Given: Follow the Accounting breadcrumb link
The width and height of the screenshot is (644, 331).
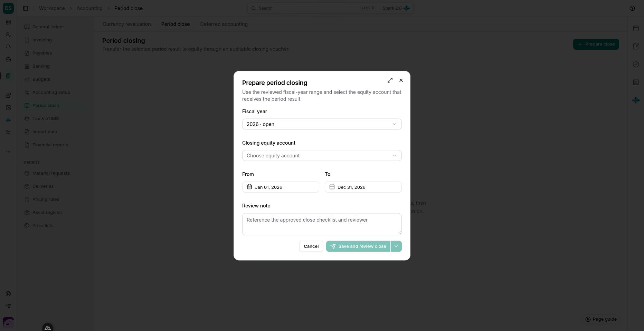Looking at the screenshot, I should click(x=89, y=8).
